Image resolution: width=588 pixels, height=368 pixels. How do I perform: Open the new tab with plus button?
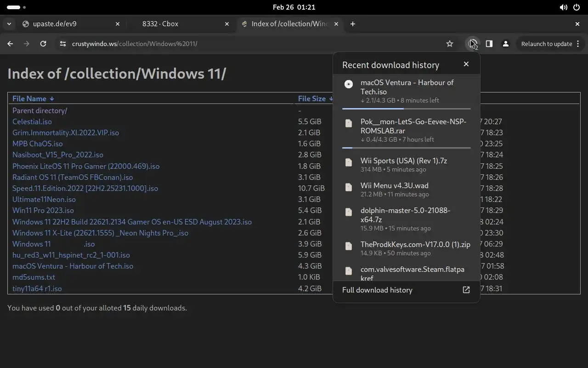[x=352, y=24]
